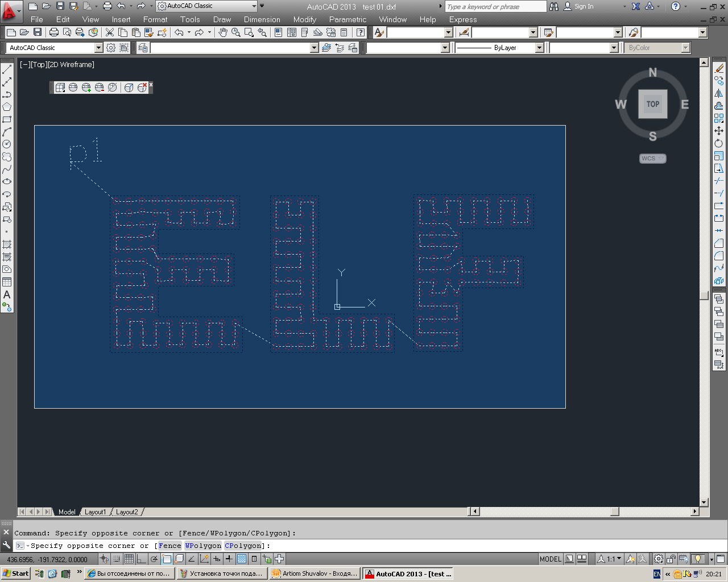Screen dimensions: 728x582
Task: Click the Cut scissors icon
Action: point(110,33)
